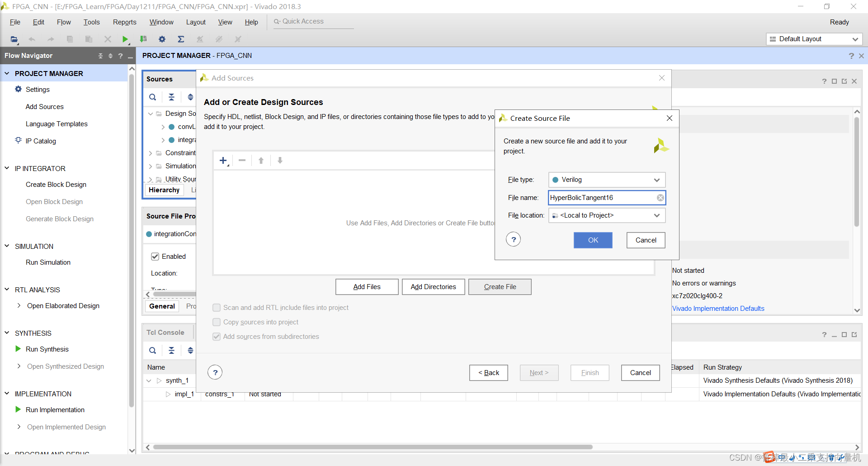The height and width of the screenshot is (466, 868).
Task: Click Add Sources in Flow Navigator
Action: pyautogui.click(x=45, y=107)
